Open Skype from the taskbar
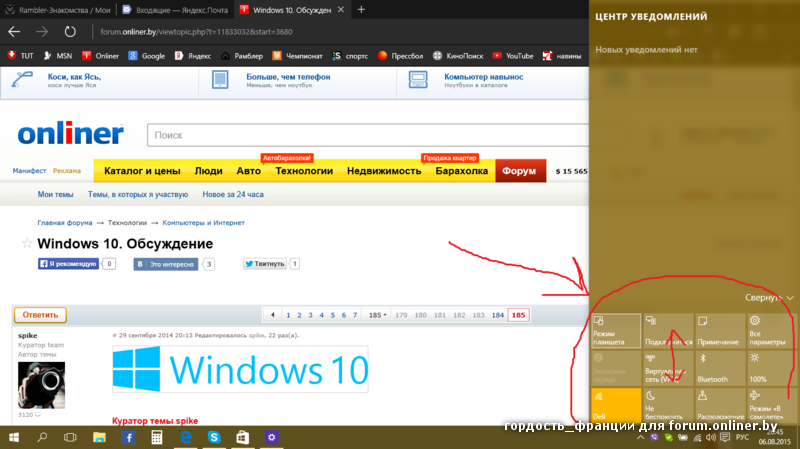 (x=214, y=437)
